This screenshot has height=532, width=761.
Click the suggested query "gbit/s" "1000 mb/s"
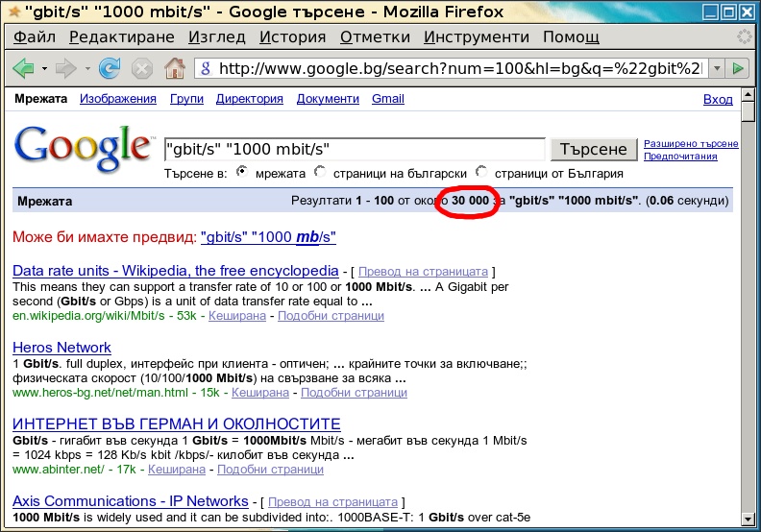pyautogui.click(x=268, y=237)
